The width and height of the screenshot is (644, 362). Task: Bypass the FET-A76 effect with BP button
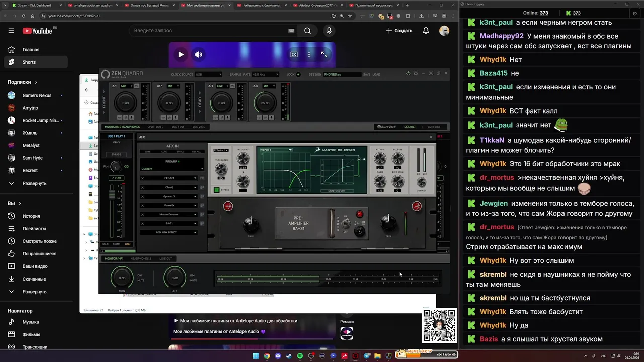202,178
